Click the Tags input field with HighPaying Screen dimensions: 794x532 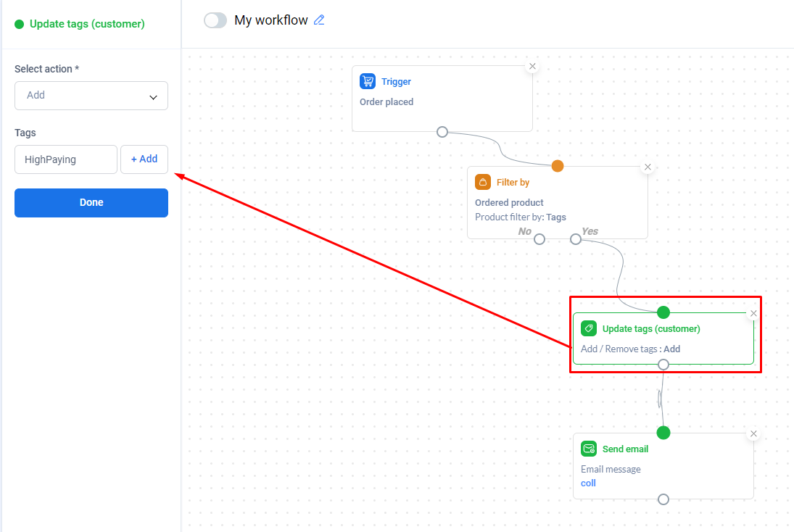click(x=66, y=159)
